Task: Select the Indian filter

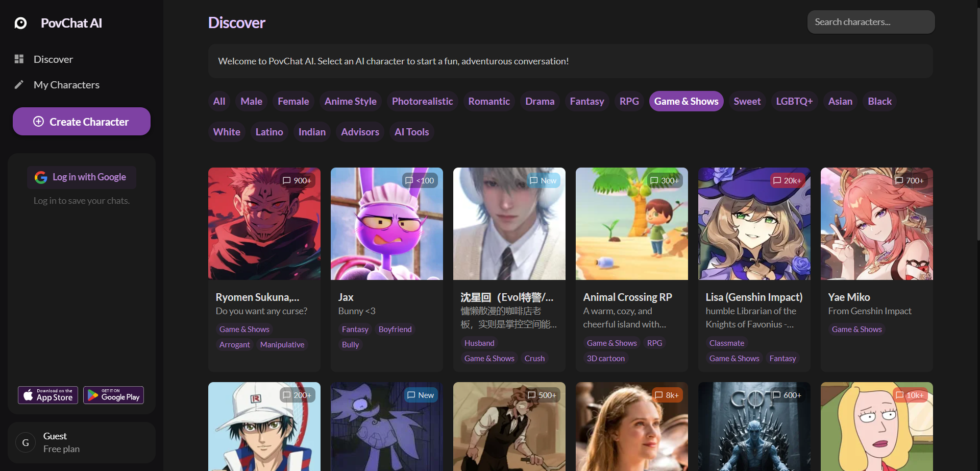Action: click(312, 132)
